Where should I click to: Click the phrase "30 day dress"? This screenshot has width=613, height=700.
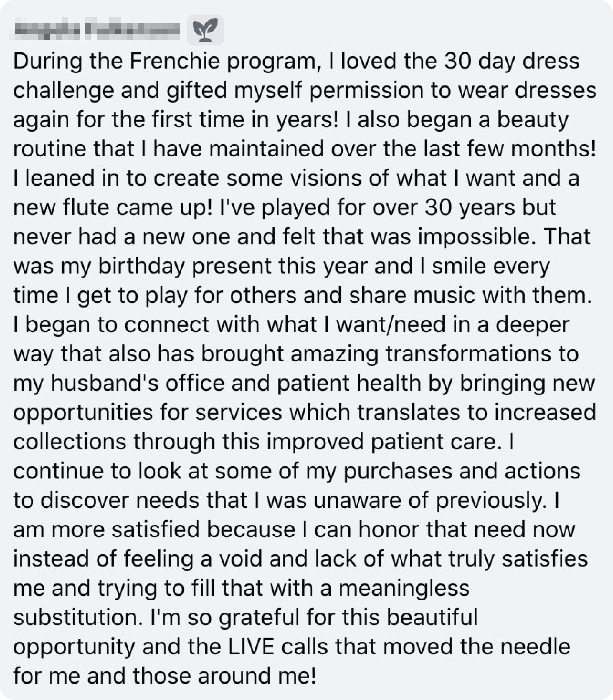(512, 61)
